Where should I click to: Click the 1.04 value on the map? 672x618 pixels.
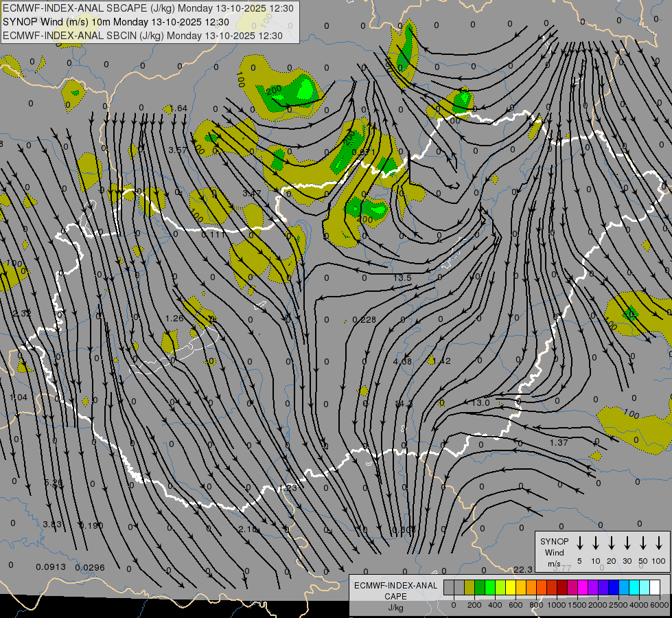click(x=19, y=398)
